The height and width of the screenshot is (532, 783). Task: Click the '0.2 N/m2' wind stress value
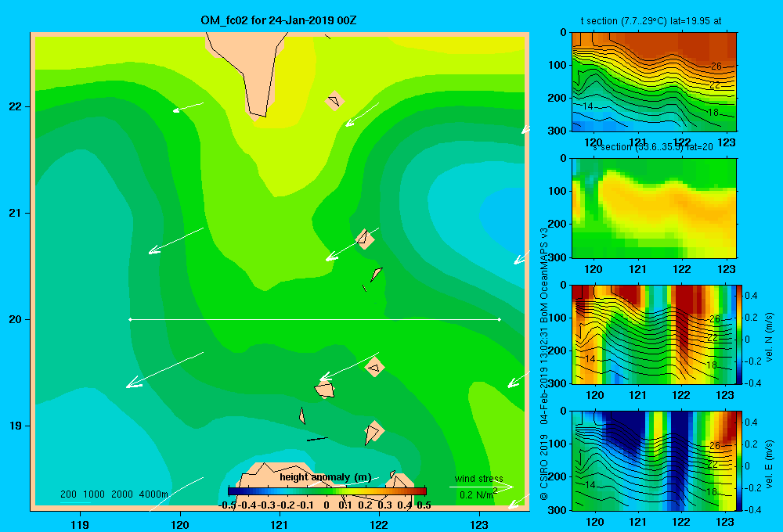pos(478,494)
